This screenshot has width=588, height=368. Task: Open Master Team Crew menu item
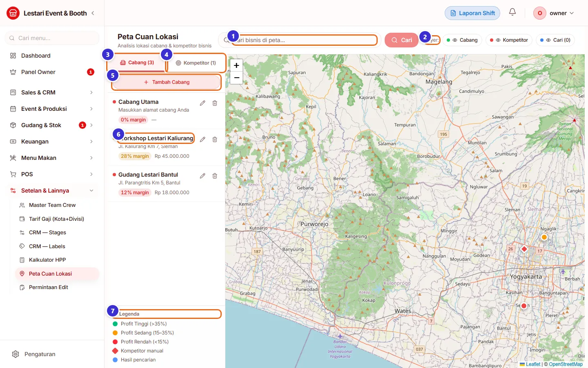point(57,205)
